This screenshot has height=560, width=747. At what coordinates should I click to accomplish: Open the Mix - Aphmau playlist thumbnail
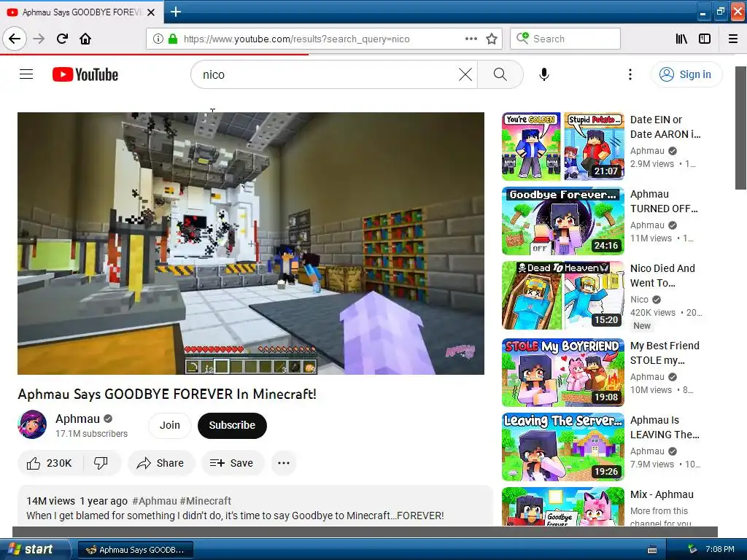pyautogui.click(x=562, y=506)
